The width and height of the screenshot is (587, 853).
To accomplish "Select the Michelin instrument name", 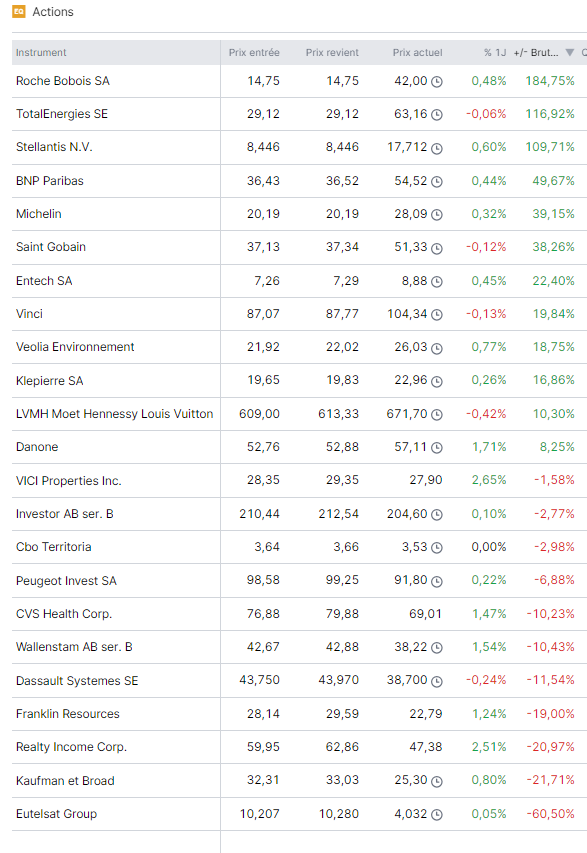I will (39, 214).
